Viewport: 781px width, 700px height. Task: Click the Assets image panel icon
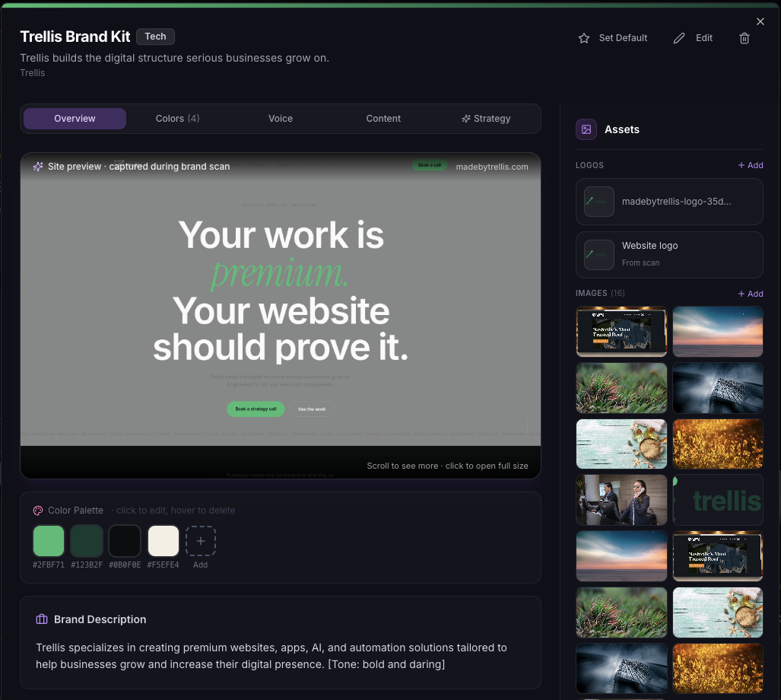pos(586,129)
